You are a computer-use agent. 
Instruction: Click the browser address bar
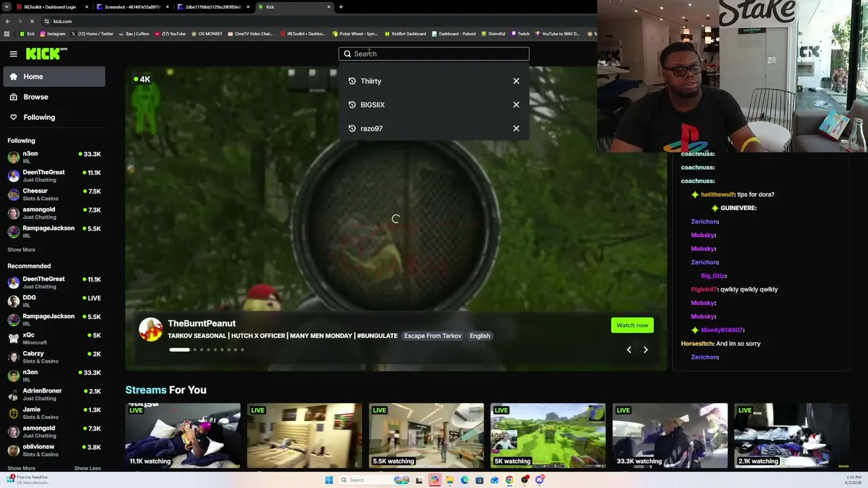coord(319,21)
